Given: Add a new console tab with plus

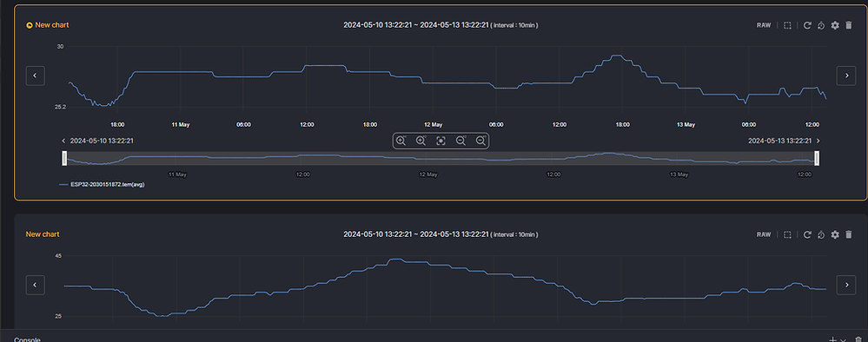Looking at the screenshot, I should coord(832,339).
